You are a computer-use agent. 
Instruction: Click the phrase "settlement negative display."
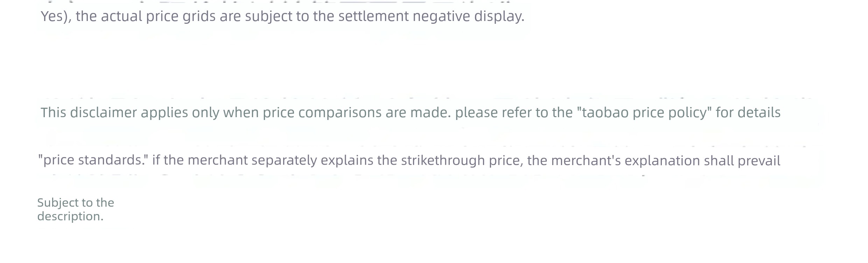431,16
